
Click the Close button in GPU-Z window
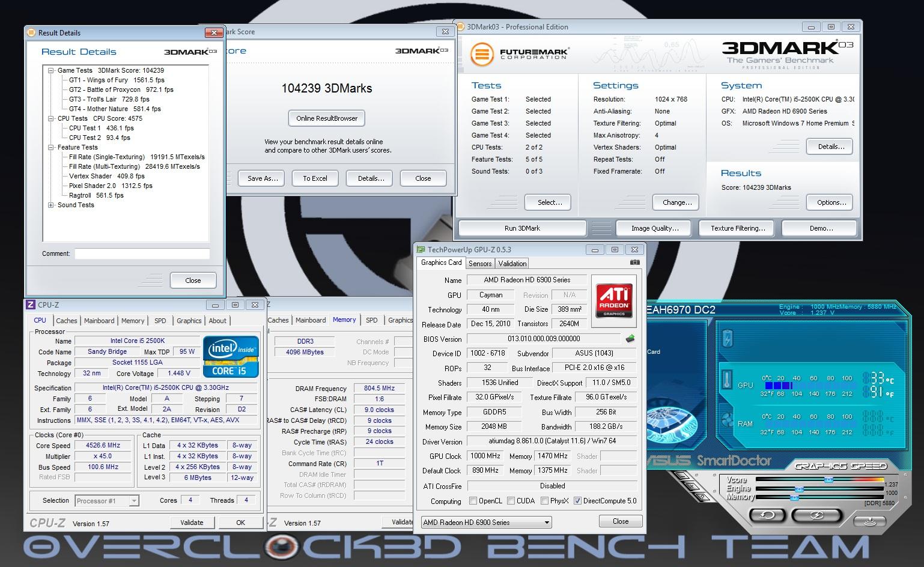pyautogui.click(x=621, y=521)
